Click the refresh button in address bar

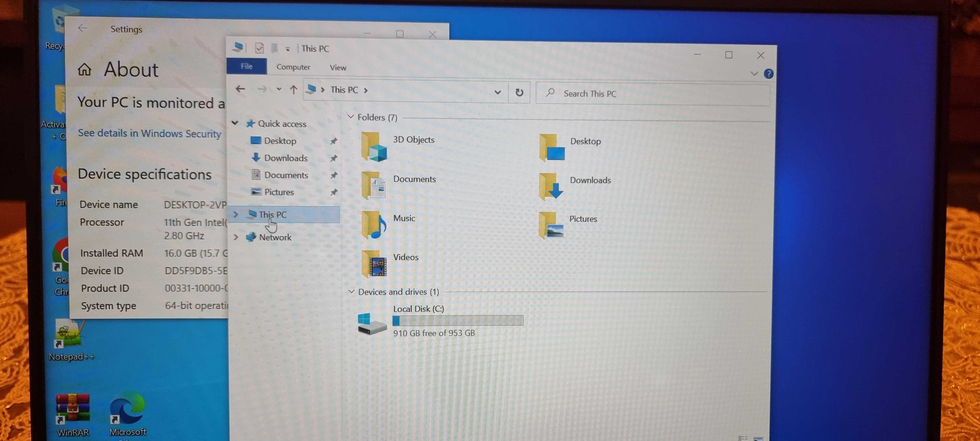(x=519, y=92)
